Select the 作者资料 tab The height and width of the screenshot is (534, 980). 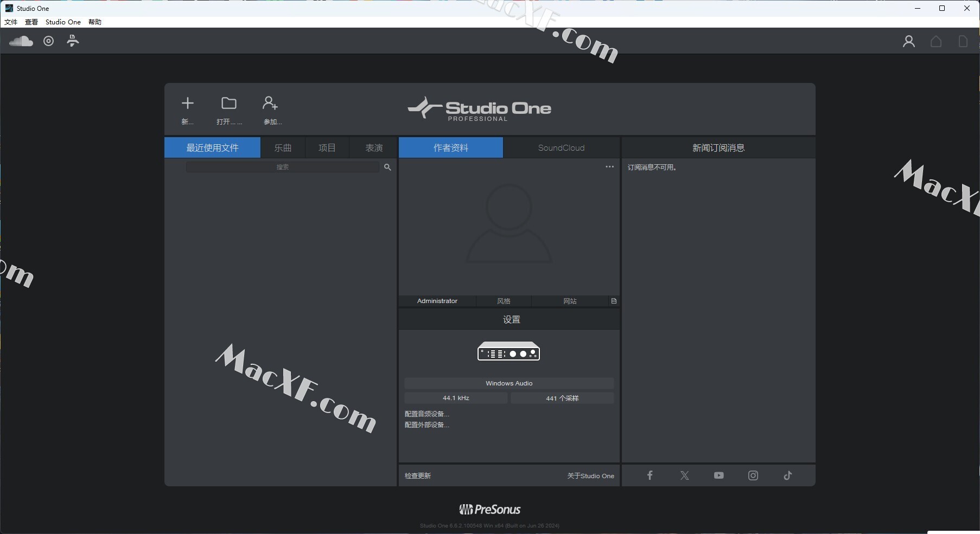pyautogui.click(x=451, y=147)
